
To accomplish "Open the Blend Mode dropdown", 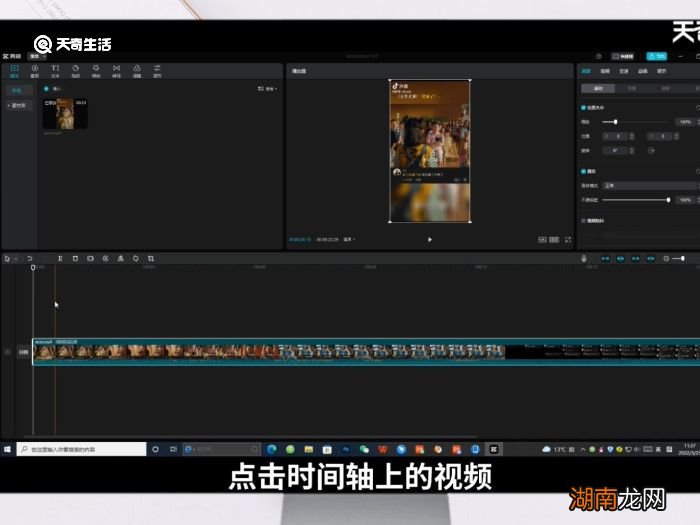I will coord(651,185).
